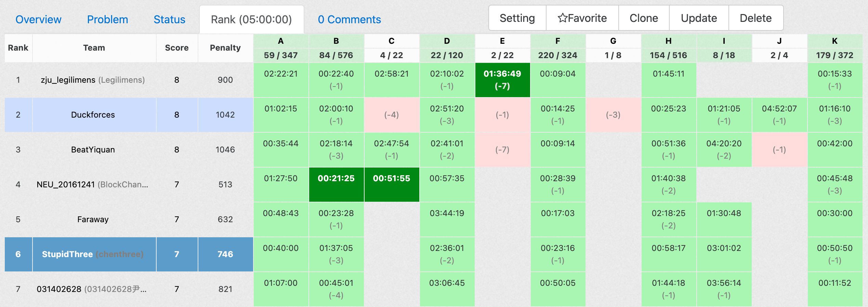Click the Update button

pos(699,18)
